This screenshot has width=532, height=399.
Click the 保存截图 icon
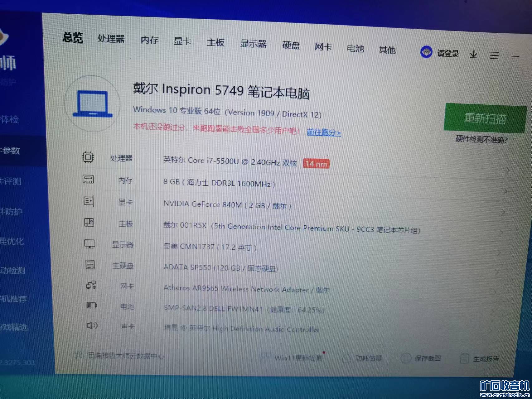pyautogui.click(x=406, y=358)
